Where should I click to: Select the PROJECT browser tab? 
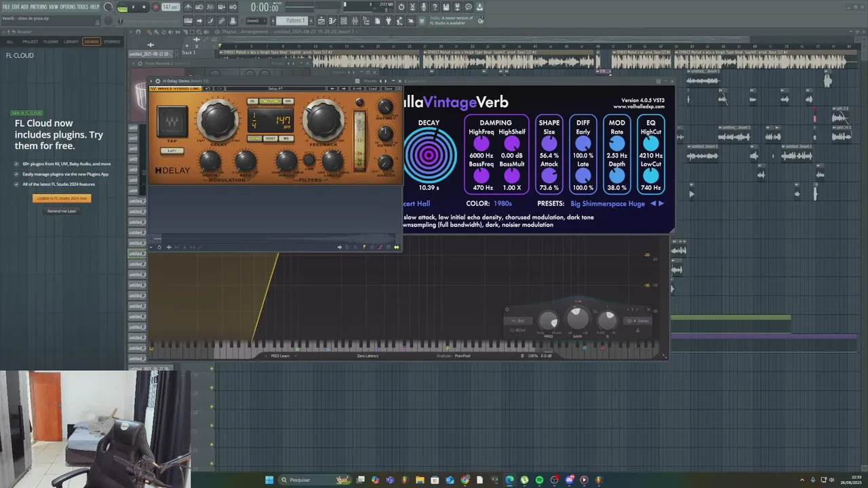click(x=31, y=41)
